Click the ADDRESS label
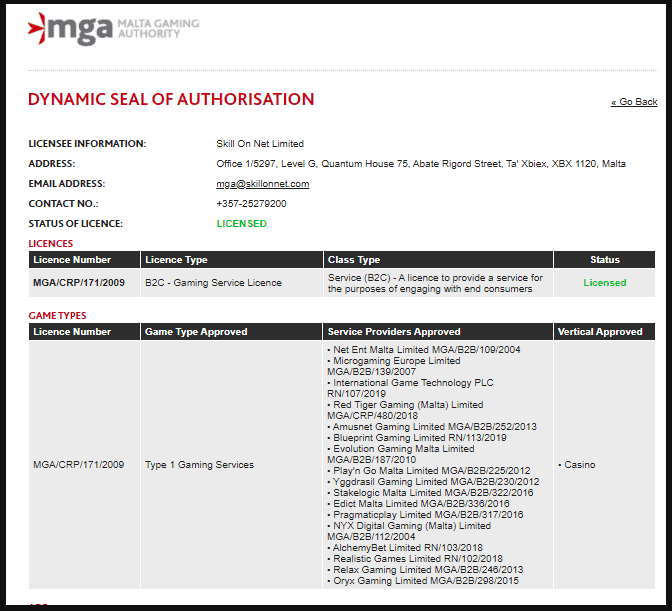Image resolution: width=672 pixels, height=611 pixels. [51, 164]
